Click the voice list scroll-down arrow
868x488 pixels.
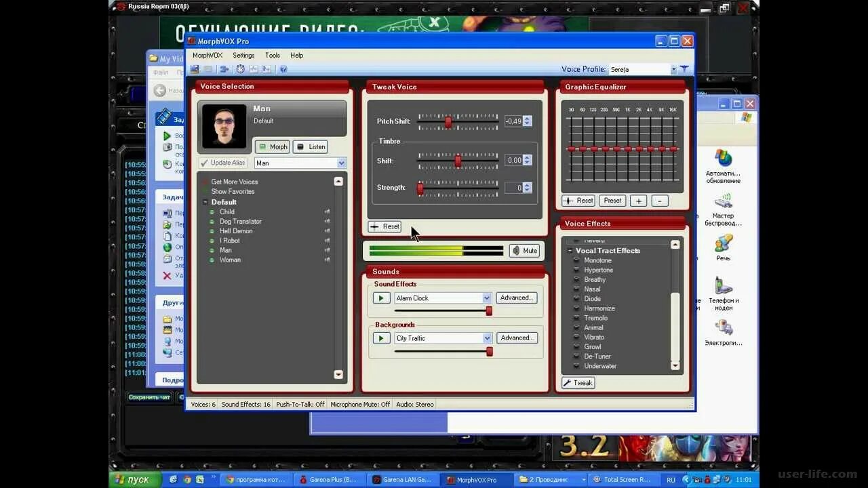coord(338,374)
